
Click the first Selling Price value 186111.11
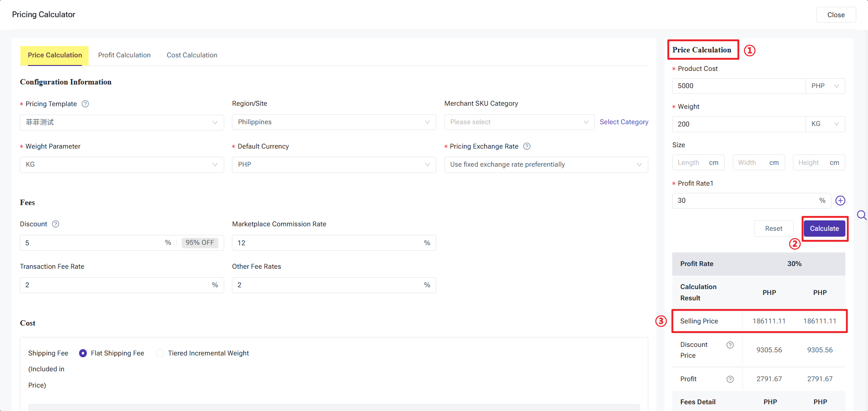769,321
